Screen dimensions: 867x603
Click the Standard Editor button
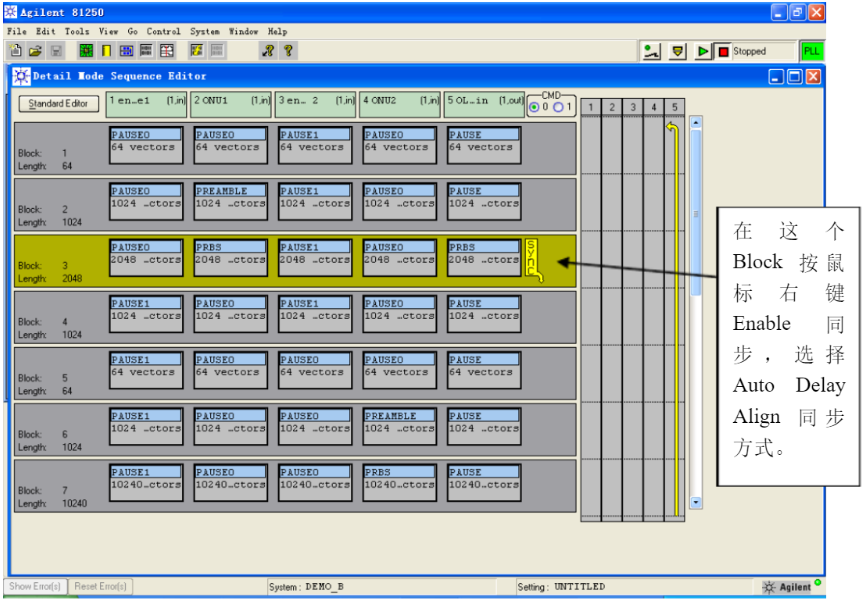tap(58, 103)
